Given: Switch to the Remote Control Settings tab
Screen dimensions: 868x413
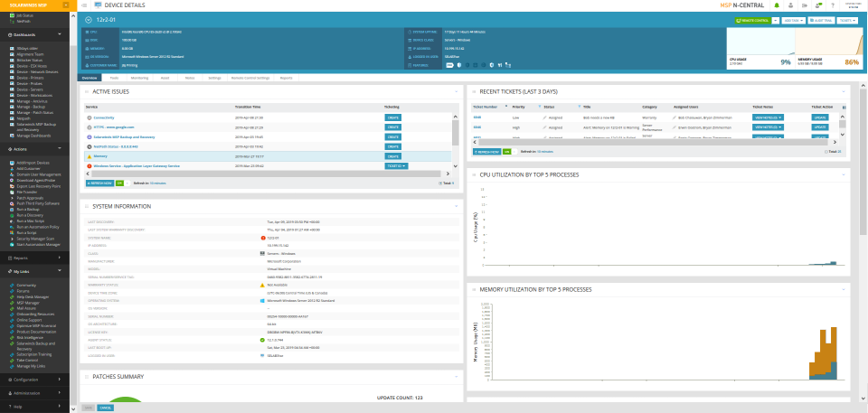Looking at the screenshot, I should coord(250,78).
